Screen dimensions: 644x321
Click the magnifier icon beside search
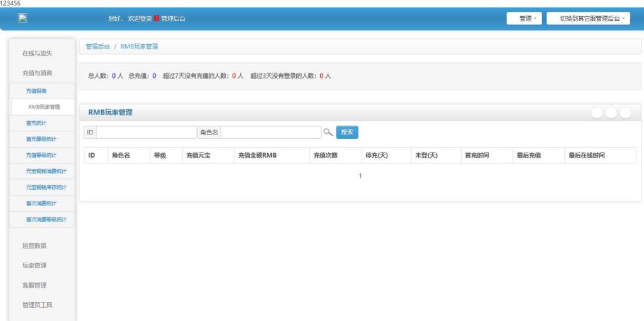(328, 133)
